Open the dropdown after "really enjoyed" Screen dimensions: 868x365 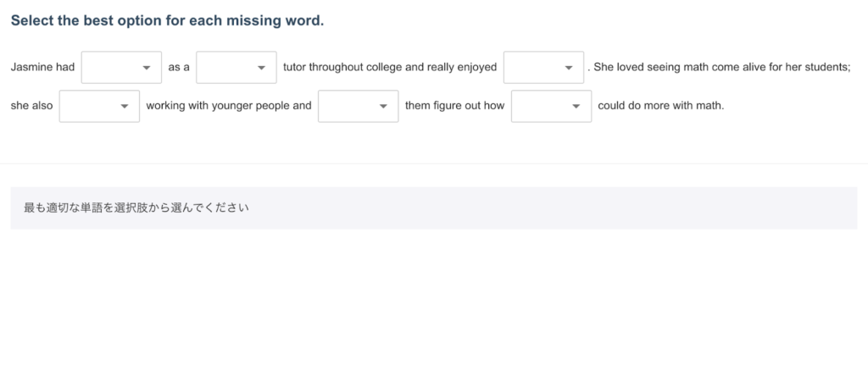pyautogui.click(x=543, y=68)
